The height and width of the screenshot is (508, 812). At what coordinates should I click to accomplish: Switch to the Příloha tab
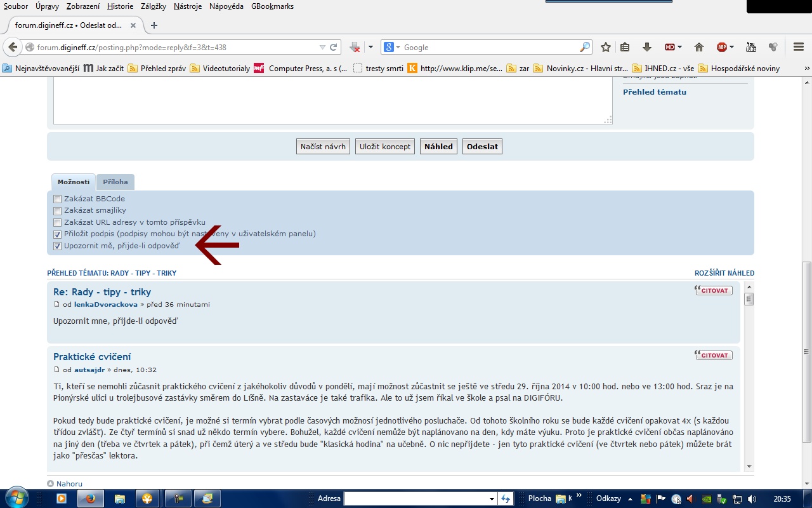point(115,182)
